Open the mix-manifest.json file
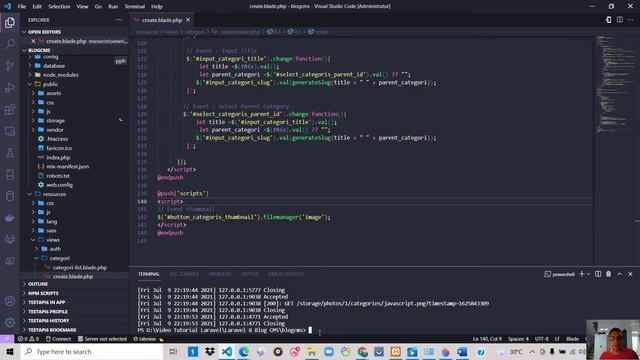This screenshot has width=640, height=360. pyautogui.click(x=67, y=167)
